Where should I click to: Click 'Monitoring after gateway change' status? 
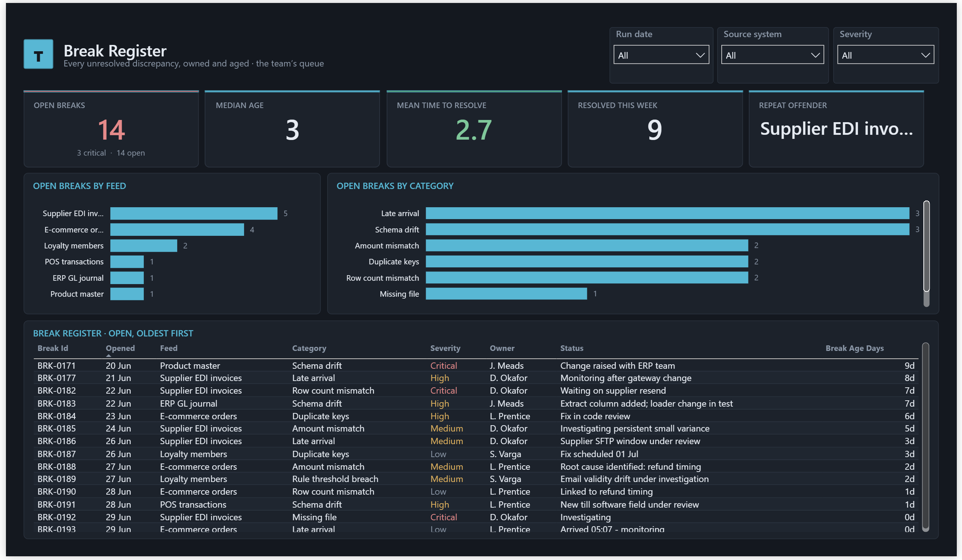click(x=625, y=378)
